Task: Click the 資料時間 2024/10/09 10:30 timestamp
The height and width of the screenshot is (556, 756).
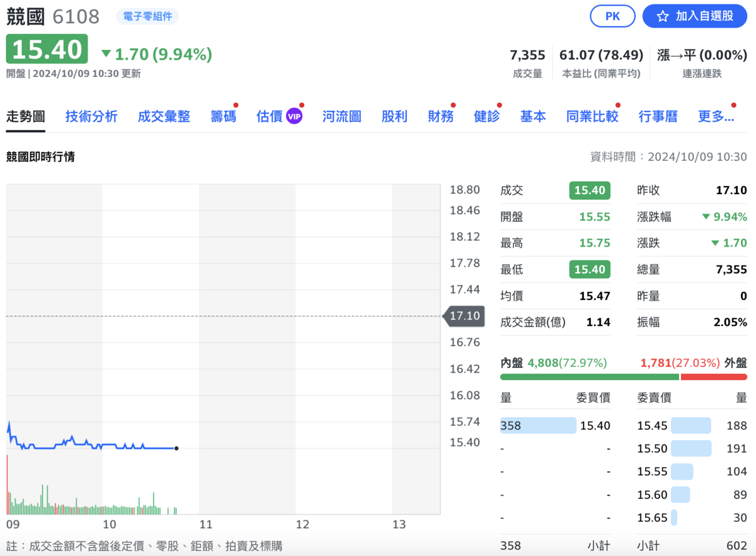Action: point(668,157)
